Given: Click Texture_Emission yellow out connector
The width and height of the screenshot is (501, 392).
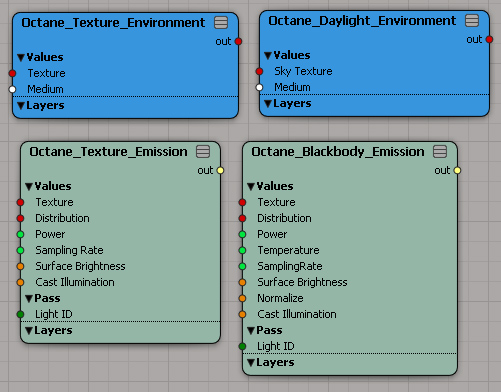Looking at the screenshot, I should [x=220, y=170].
